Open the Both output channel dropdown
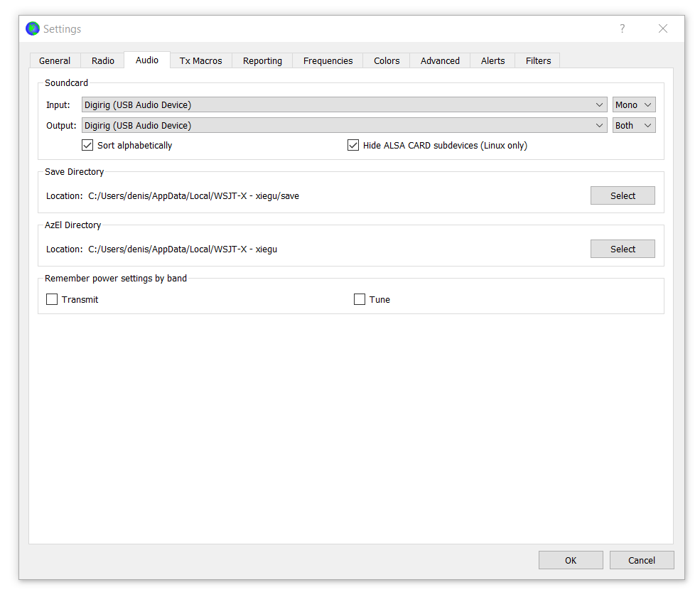Viewport: 700px width, 597px height. pos(634,126)
